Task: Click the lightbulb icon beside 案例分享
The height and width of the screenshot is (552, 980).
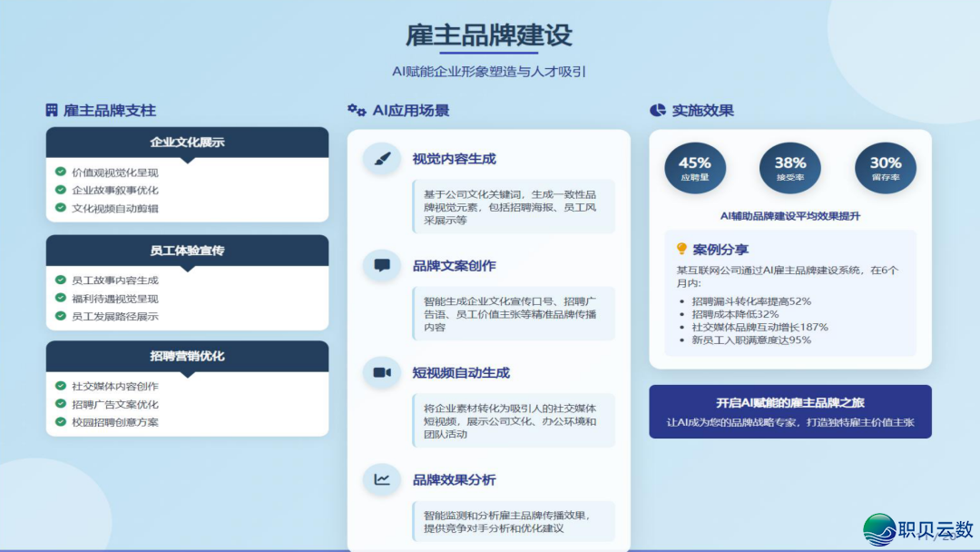Action: click(681, 250)
